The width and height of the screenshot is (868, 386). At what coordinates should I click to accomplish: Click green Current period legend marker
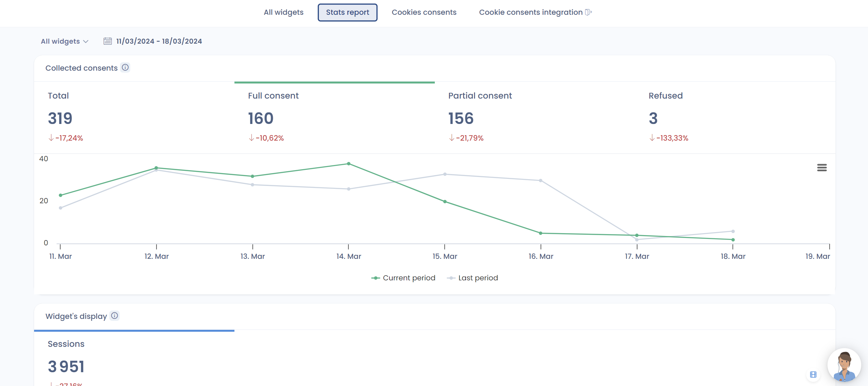375,278
